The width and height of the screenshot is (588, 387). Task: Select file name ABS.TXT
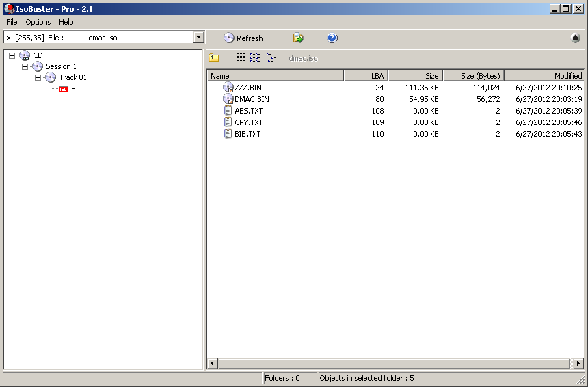(x=249, y=111)
